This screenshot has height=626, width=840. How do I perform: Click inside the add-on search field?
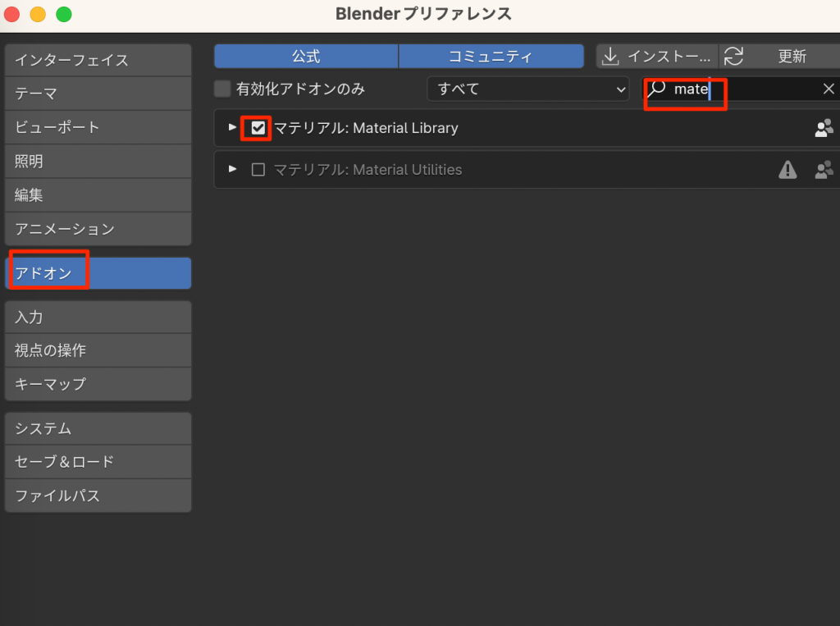[x=763, y=89]
